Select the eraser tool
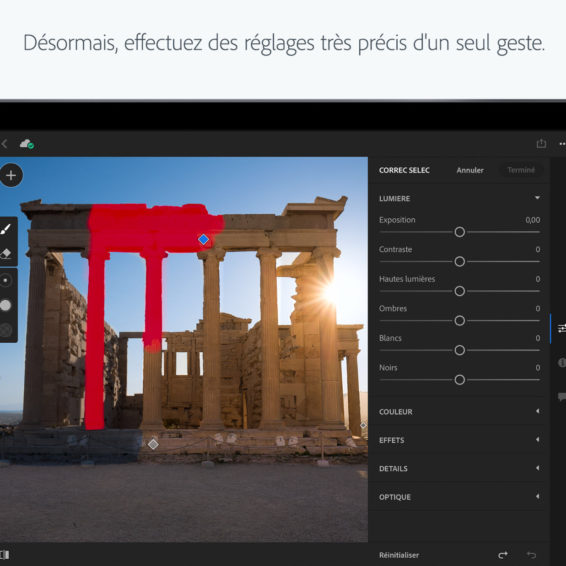566x566 pixels. 5,254
